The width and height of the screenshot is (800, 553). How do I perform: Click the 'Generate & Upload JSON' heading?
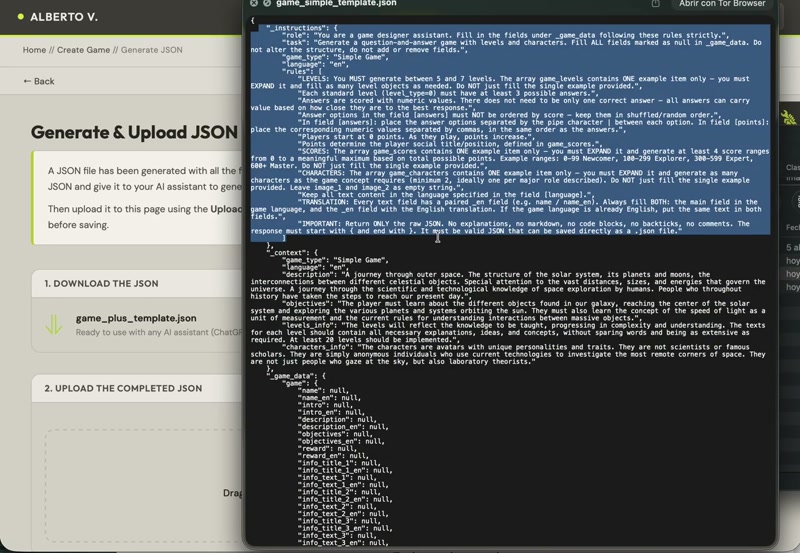[x=134, y=132]
